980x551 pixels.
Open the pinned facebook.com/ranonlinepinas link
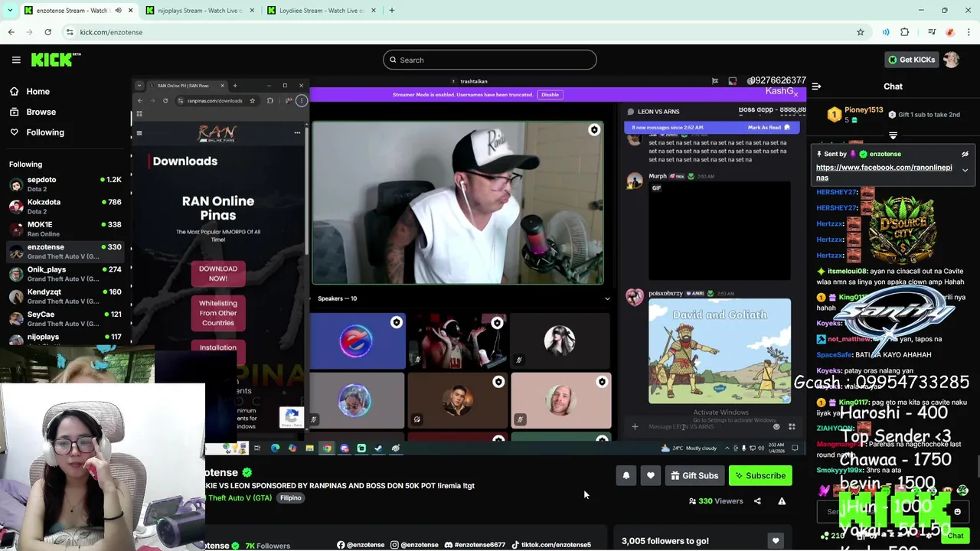[884, 172]
